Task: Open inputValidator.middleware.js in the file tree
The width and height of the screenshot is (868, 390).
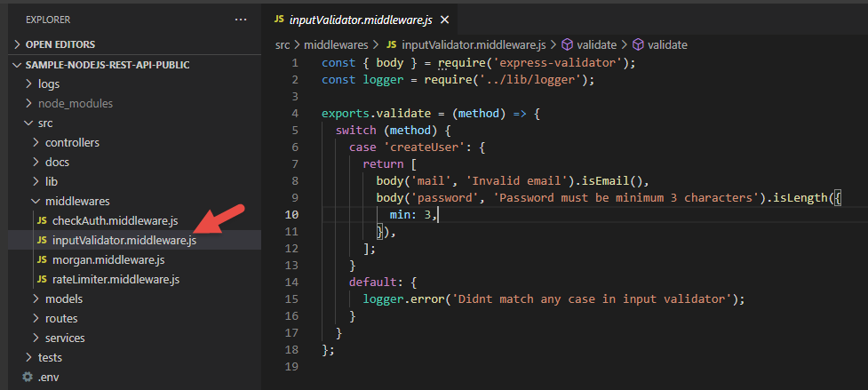Action: [x=134, y=240]
